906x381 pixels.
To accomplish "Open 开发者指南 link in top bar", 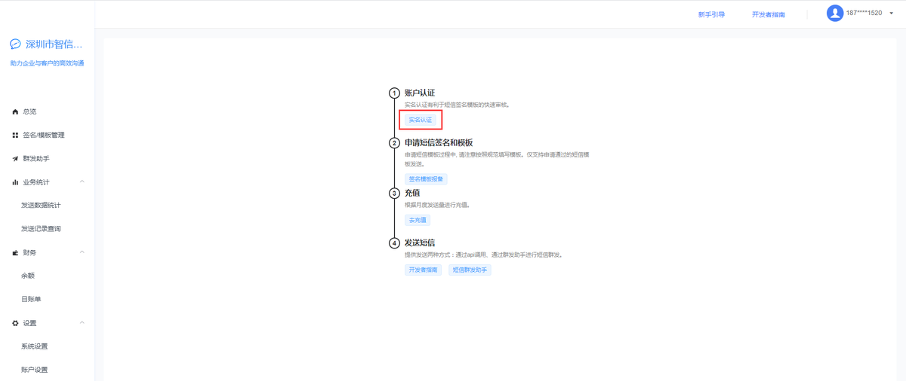I will [768, 14].
